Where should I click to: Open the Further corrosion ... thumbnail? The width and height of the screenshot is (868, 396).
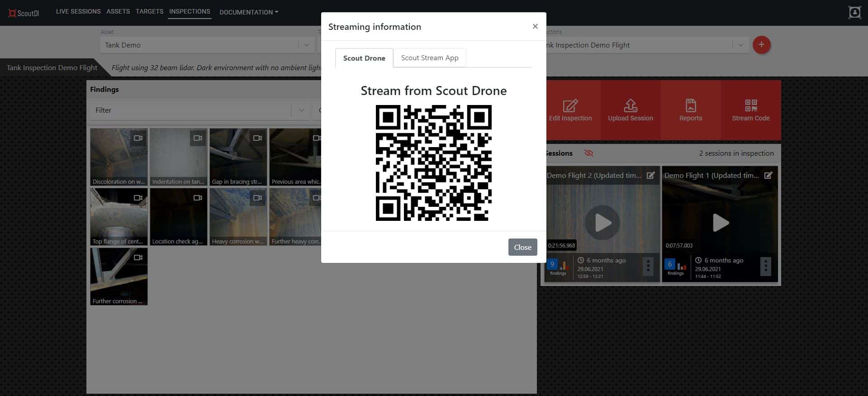click(x=119, y=277)
